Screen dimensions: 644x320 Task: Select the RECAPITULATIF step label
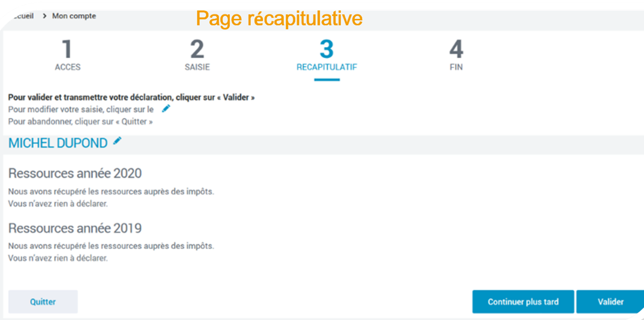tap(327, 67)
